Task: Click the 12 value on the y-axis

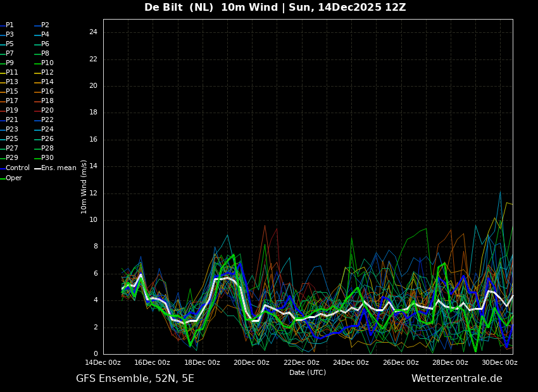Action: 93,193
